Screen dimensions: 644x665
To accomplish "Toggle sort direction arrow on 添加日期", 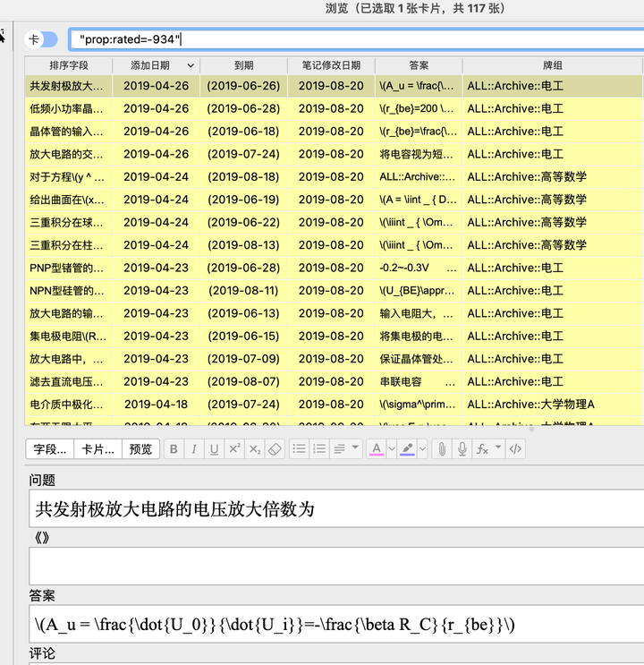I will [x=191, y=65].
